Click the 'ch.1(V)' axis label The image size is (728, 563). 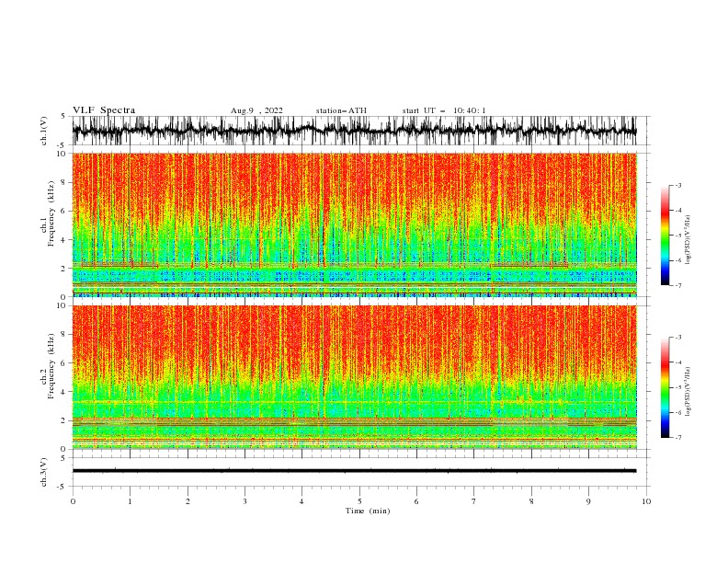(x=44, y=131)
